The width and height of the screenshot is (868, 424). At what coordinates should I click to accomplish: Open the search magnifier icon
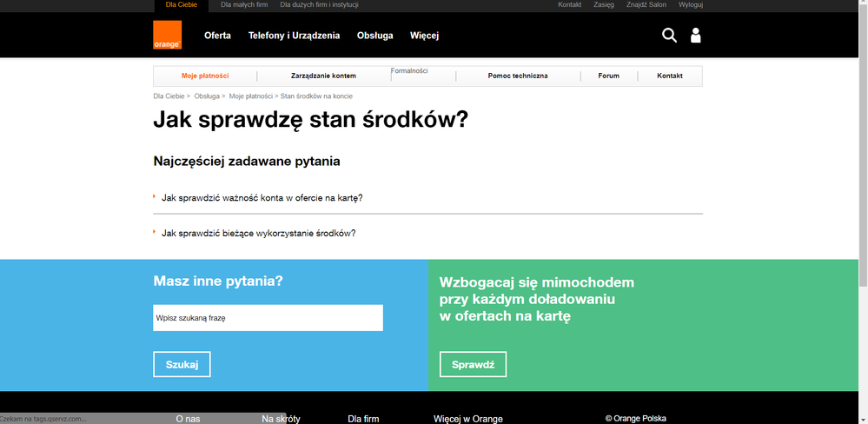(669, 36)
